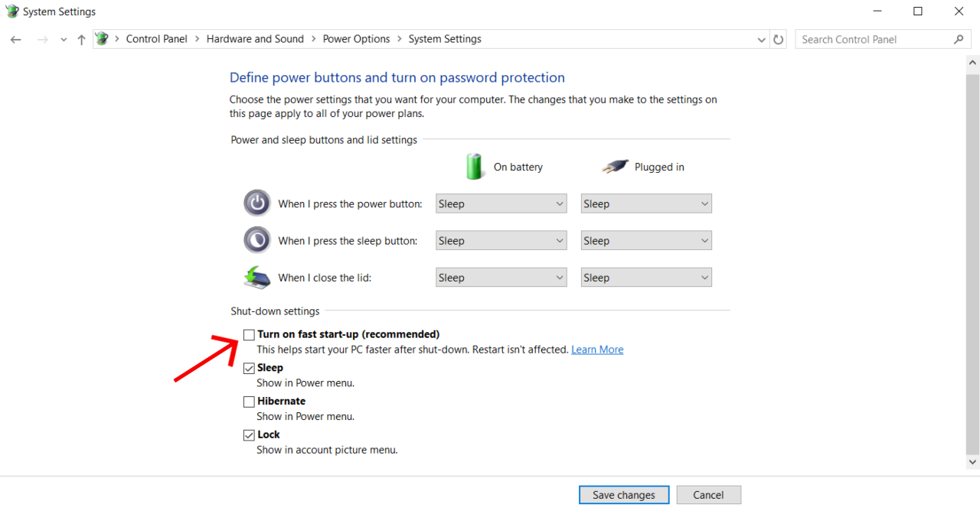Click Save changes button
Image resolution: width=980 pixels, height=514 pixels.
[x=624, y=495]
